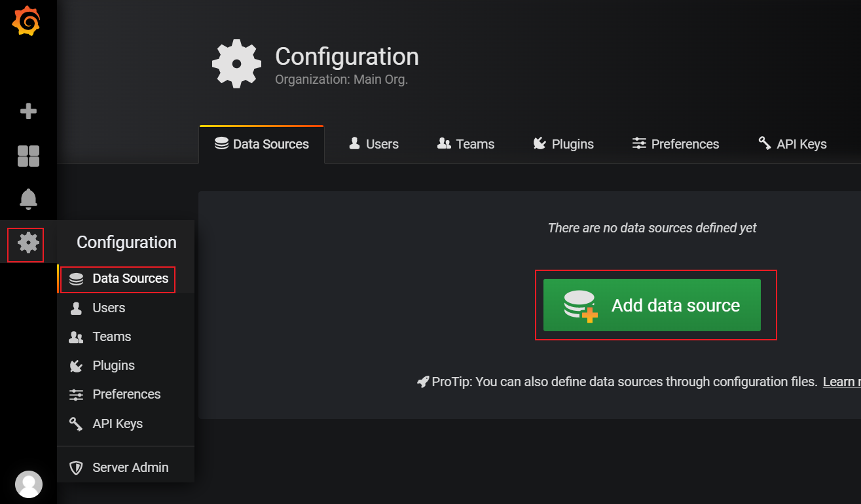Switch to the Users tab
The width and height of the screenshot is (861, 504).
click(374, 144)
